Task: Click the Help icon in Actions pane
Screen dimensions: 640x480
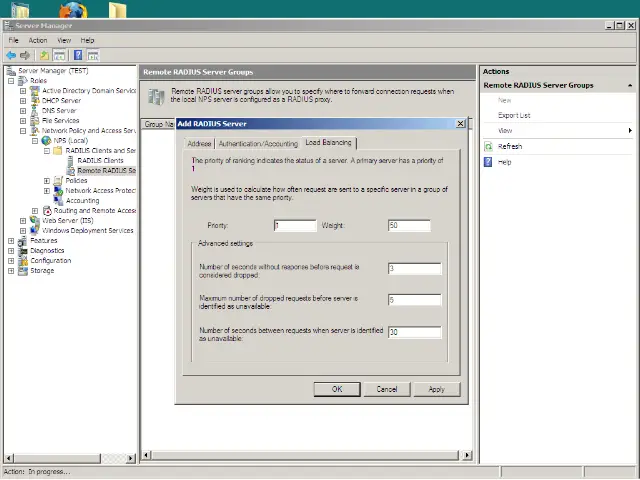Action: 488,162
